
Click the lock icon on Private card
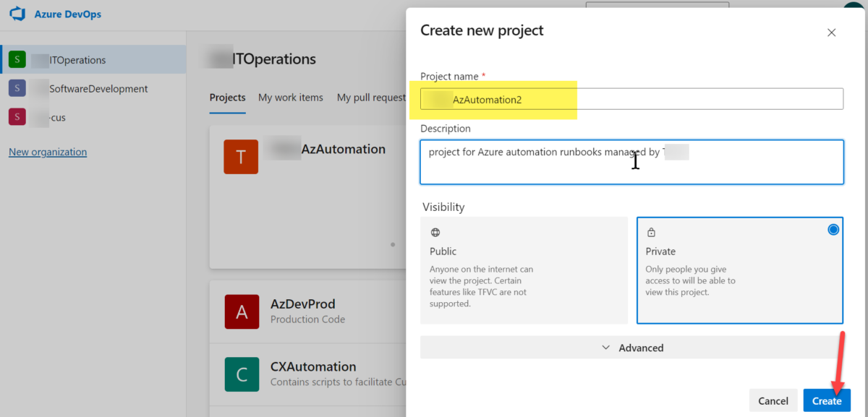[x=651, y=233]
